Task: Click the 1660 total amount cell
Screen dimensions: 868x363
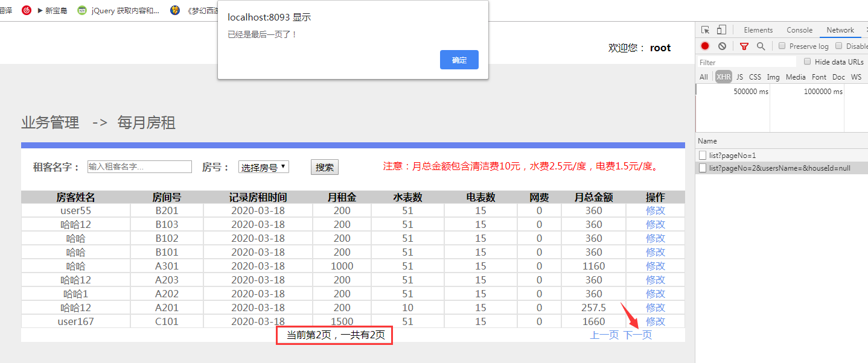Action: coord(593,321)
